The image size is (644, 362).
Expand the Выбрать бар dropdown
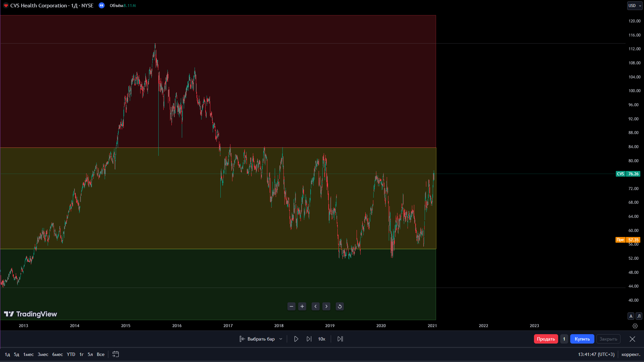tap(281, 339)
